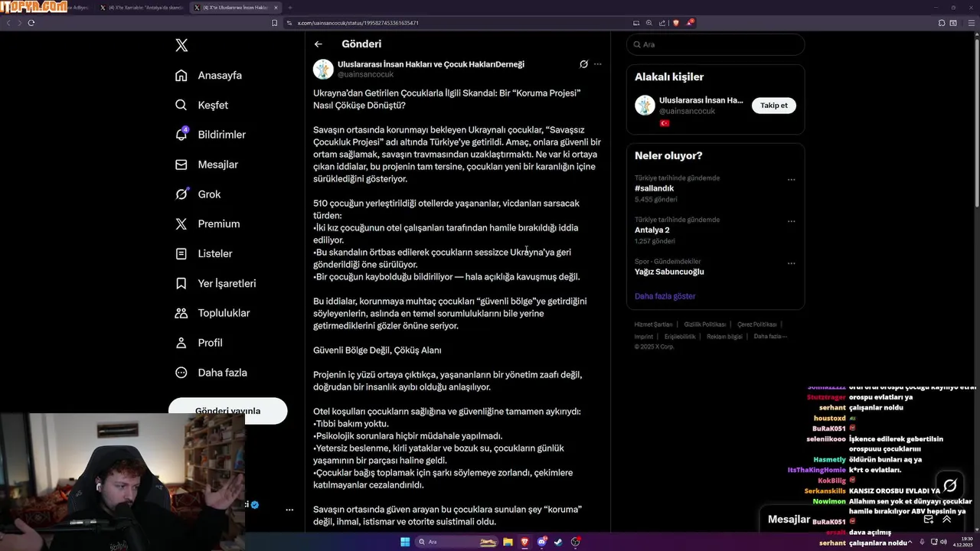Open avatar in Alakalı kişiler
This screenshot has width=980, height=551.
tap(645, 106)
